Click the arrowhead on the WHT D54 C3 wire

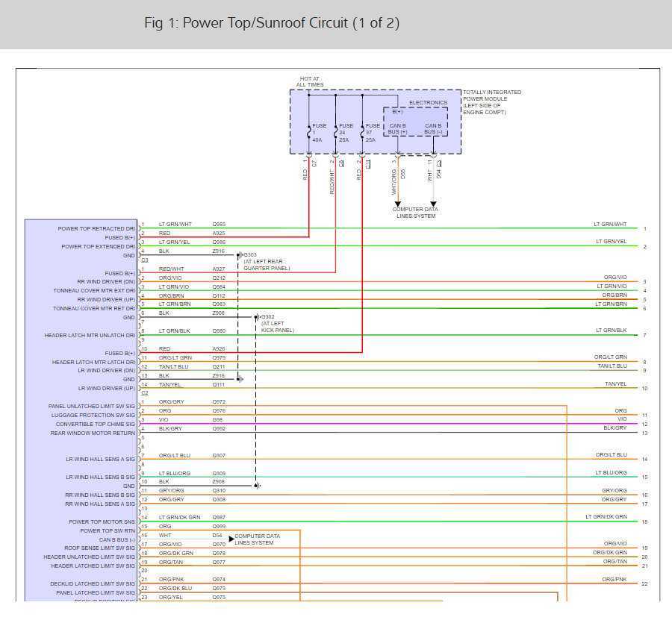[433, 204]
